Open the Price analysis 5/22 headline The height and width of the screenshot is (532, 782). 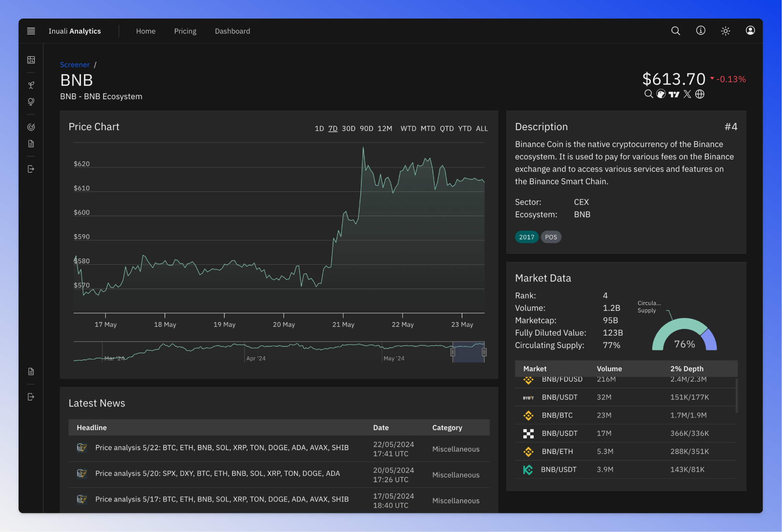(222, 448)
